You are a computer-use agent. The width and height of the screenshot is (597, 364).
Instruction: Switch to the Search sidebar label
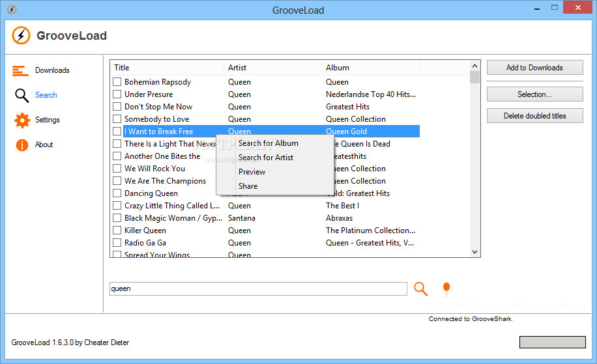pos(46,95)
